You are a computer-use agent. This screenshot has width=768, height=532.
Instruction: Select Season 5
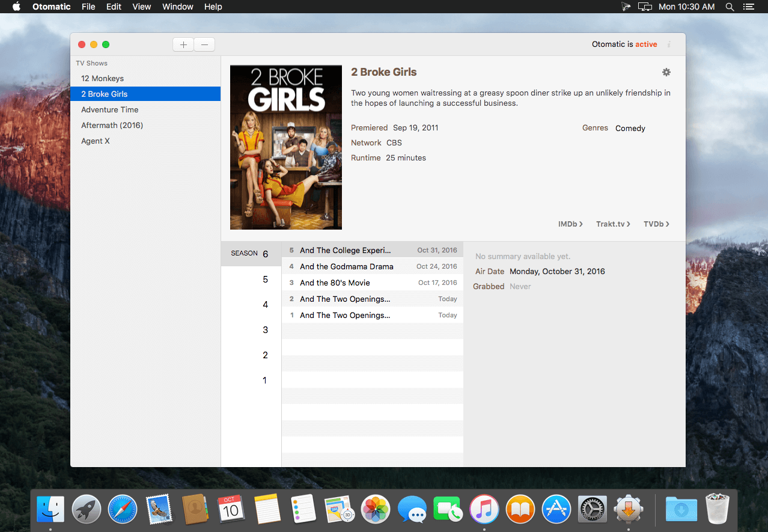pyautogui.click(x=251, y=280)
